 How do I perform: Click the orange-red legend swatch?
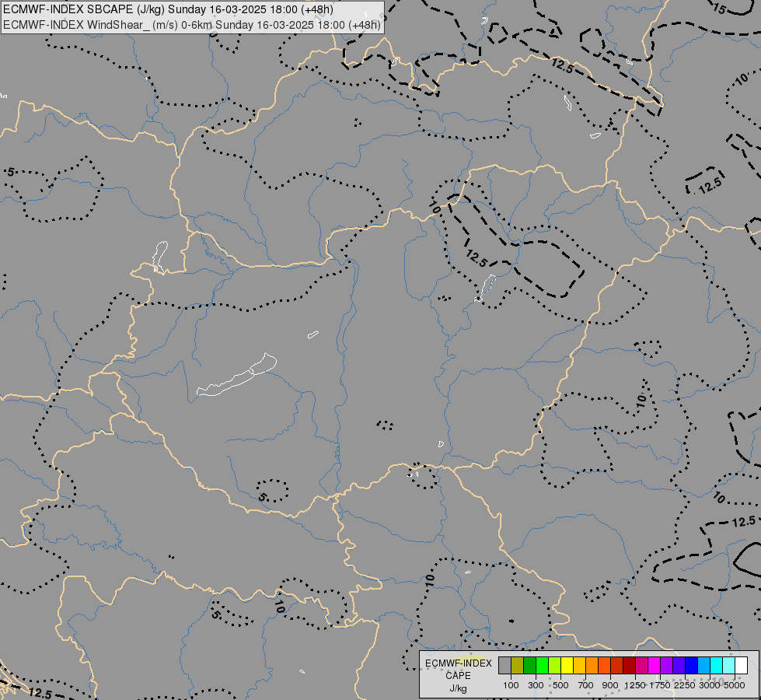(604, 665)
